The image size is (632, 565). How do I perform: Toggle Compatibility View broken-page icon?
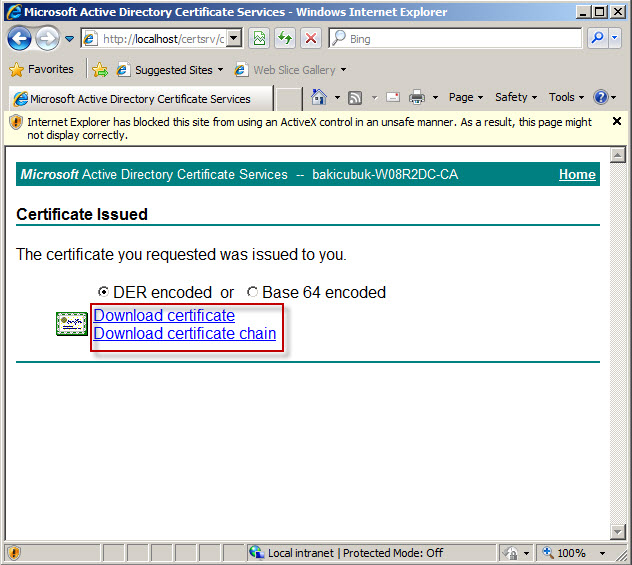pyautogui.click(x=259, y=39)
